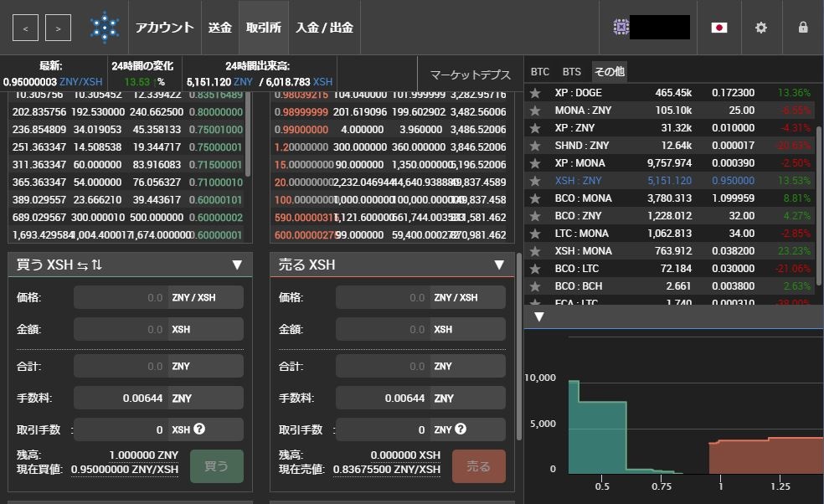Click the Japanese flag language icon

point(718,28)
